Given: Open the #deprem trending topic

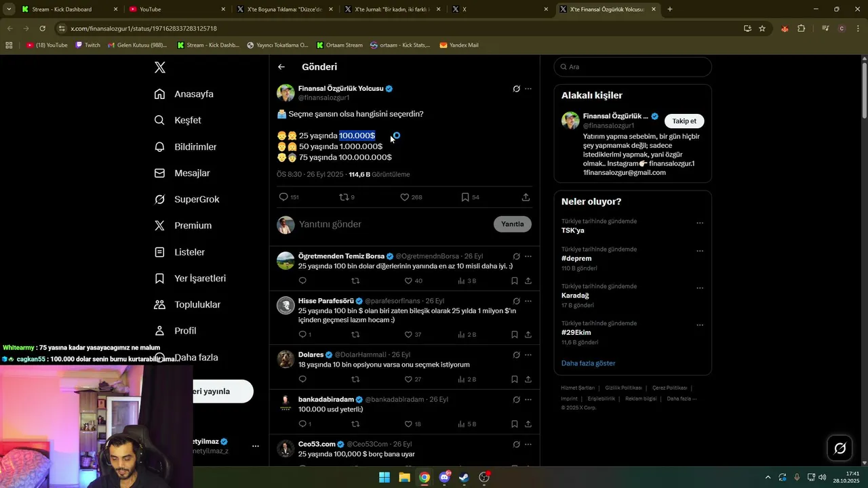Looking at the screenshot, I should point(576,258).
